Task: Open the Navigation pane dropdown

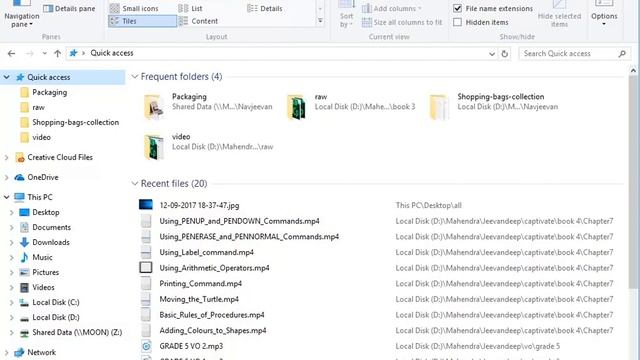Action: (x=22, y=15)
